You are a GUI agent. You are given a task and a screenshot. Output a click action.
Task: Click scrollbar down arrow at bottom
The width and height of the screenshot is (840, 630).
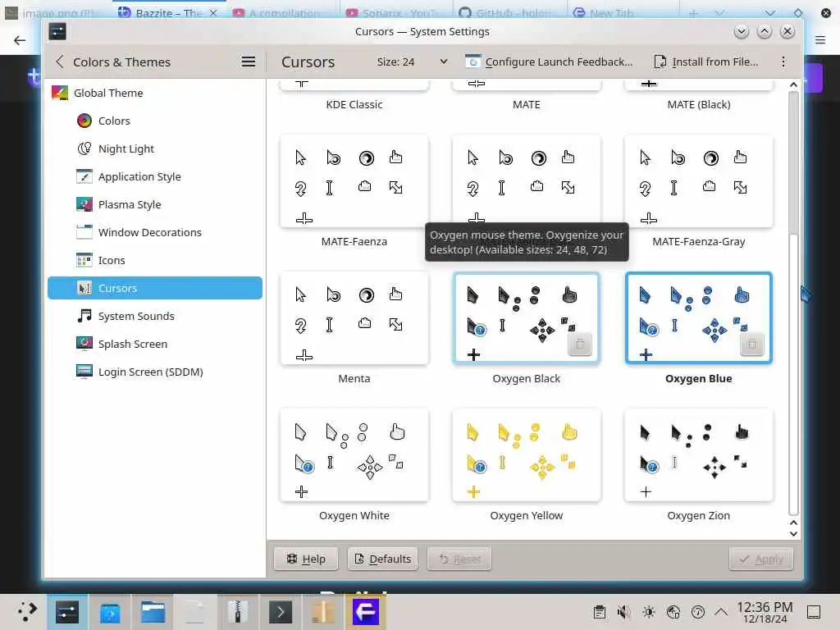point(793,533)
